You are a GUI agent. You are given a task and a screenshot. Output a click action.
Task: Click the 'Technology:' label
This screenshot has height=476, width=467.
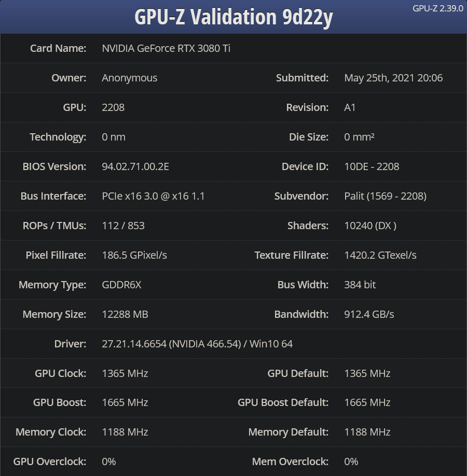coord(58,137)
